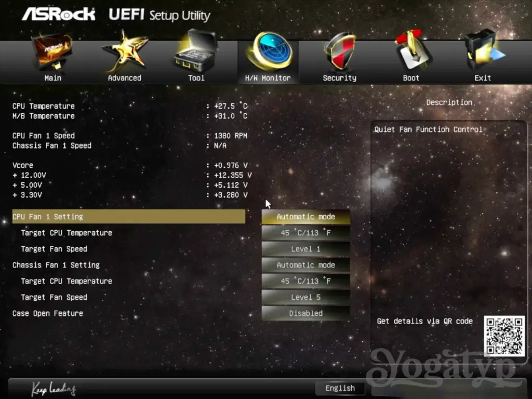This screenshot has height=399, width=532.
Task: Click Quiet Fan Function Control description text
Action: (428, 129)
